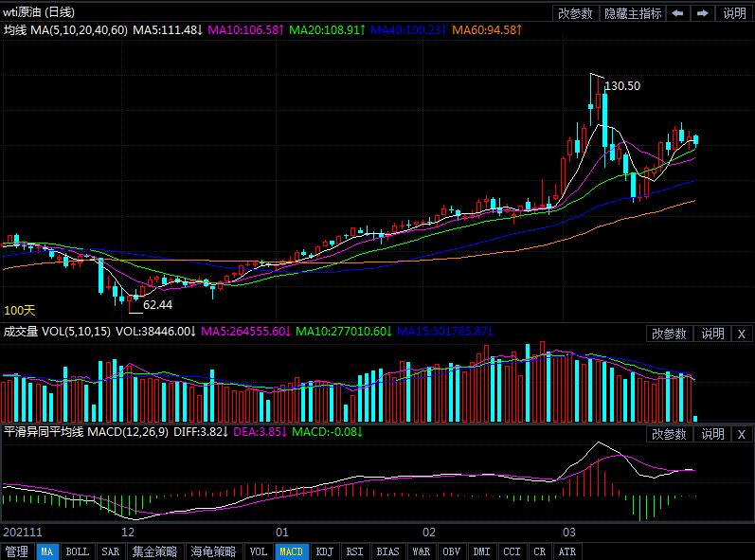Image resolution: width=755 pixels, height=560 pixels.
Task: Switch to the W&R indicator tab
Action: point(422,551)
